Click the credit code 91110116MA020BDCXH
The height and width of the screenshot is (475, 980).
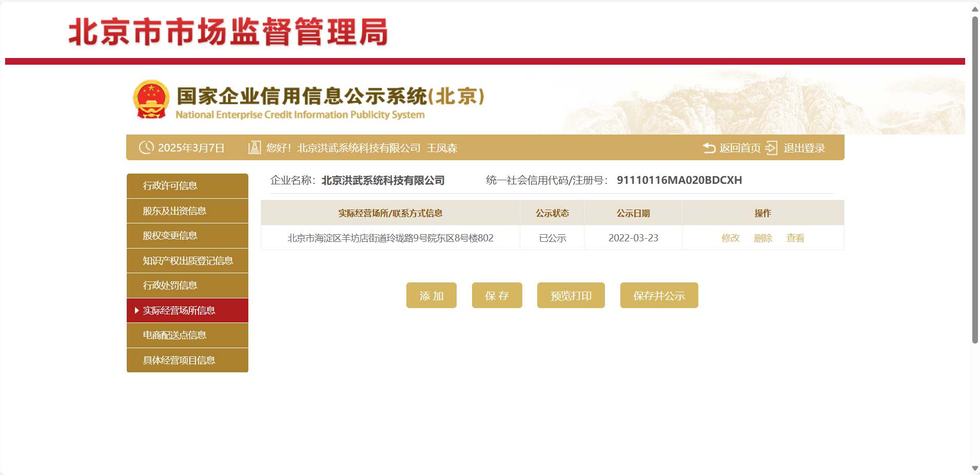click(679, 180)
